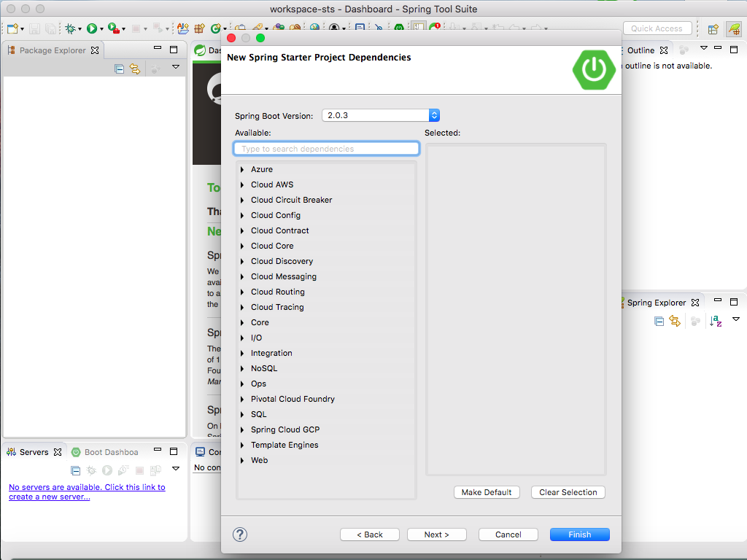747x560 pixels.
Task: Click the Cloud Circuit Breaker label
Action: 292,200
